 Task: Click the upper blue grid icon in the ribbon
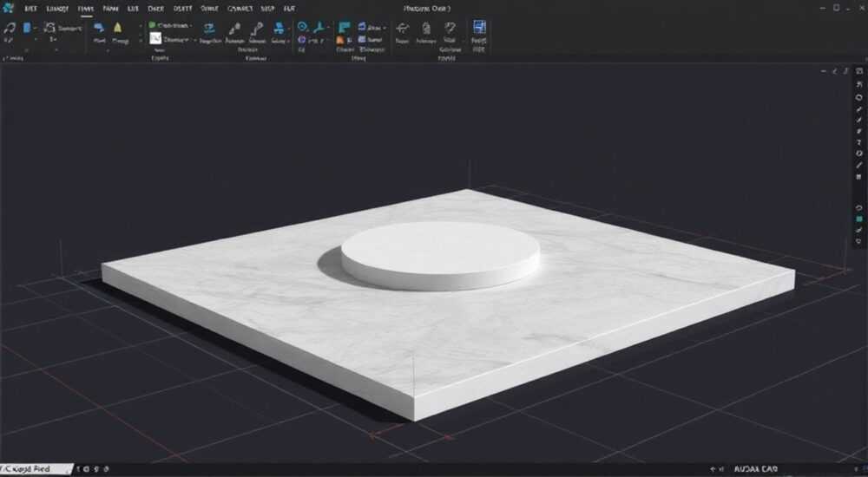pyautogui.click(x=362, y=27)
